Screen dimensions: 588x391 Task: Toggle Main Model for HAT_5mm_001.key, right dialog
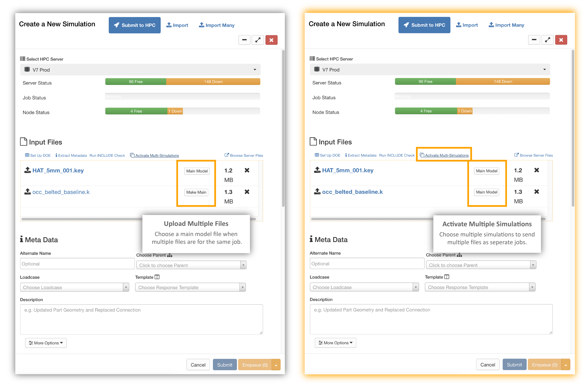[487, 171]
